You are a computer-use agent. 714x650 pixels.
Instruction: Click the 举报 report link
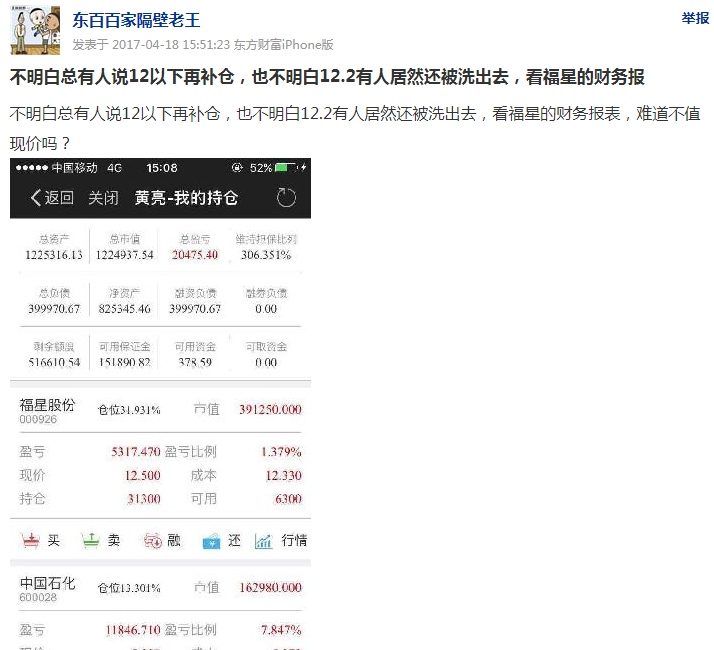(695, 18)
